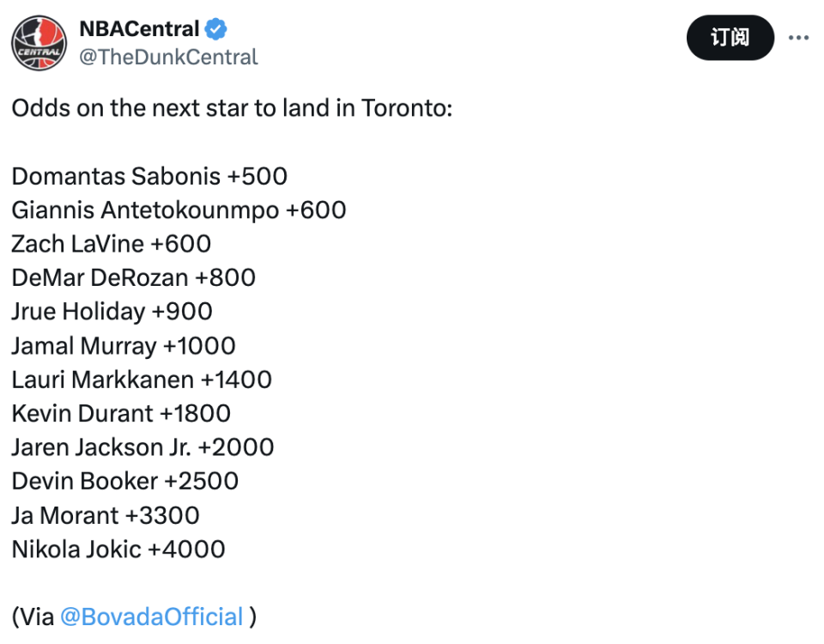Select the Domantas Sabonis +500 line
Screen dimensions: 824x644
click(149, 175)
